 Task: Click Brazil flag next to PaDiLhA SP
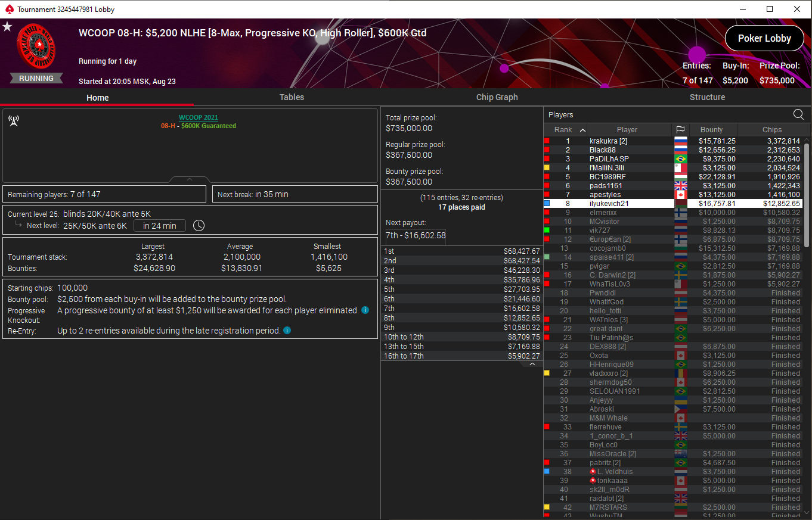(680, 159)
